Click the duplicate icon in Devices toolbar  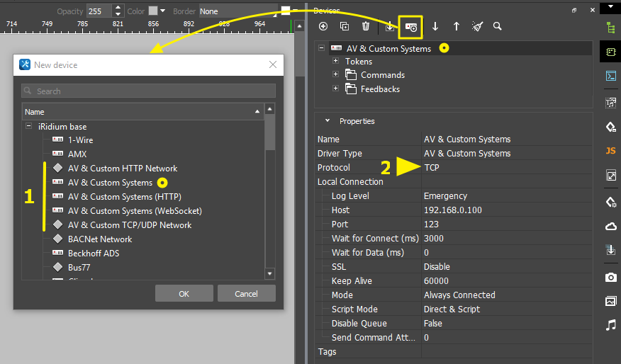tap(345, 26)
